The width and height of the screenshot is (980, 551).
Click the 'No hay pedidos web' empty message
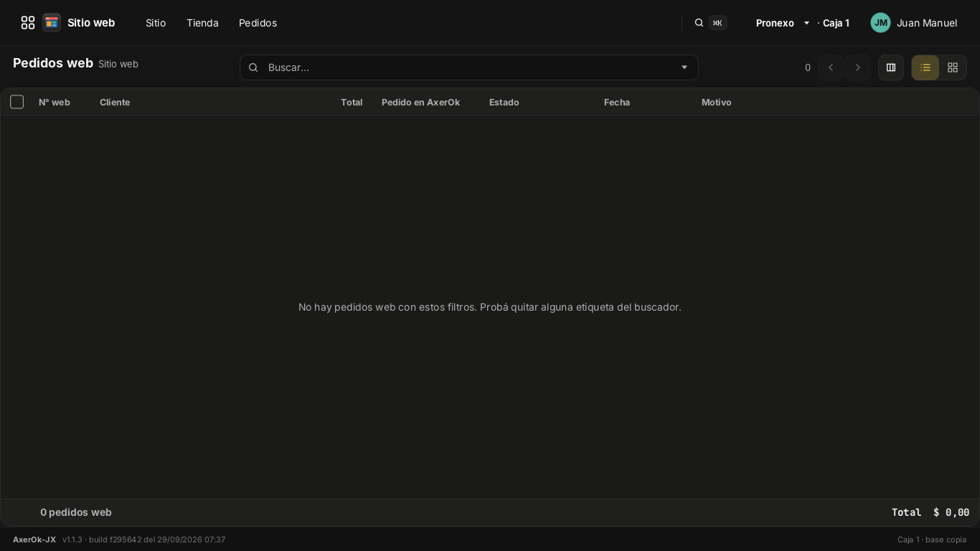490,307
